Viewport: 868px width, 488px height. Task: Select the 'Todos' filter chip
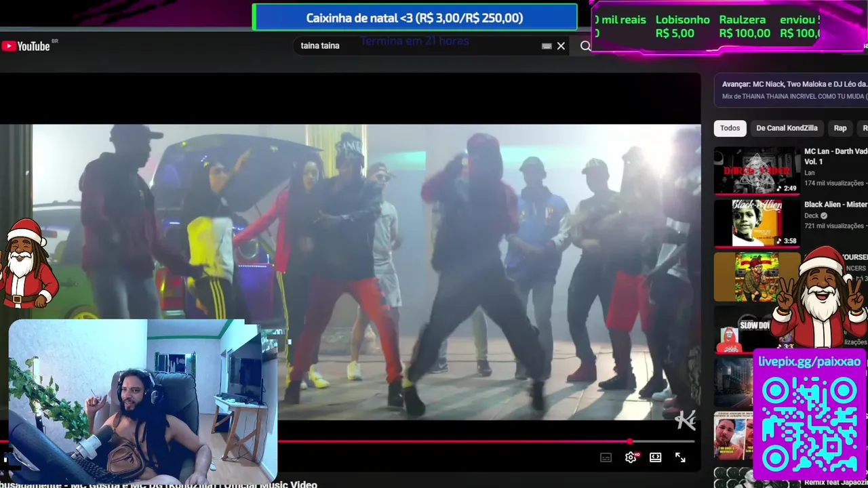[730, 128]
